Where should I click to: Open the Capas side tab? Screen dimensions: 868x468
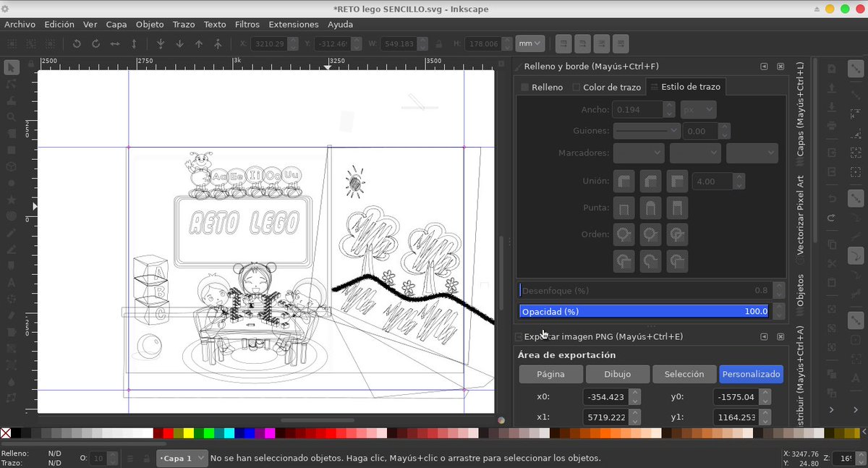800,109
